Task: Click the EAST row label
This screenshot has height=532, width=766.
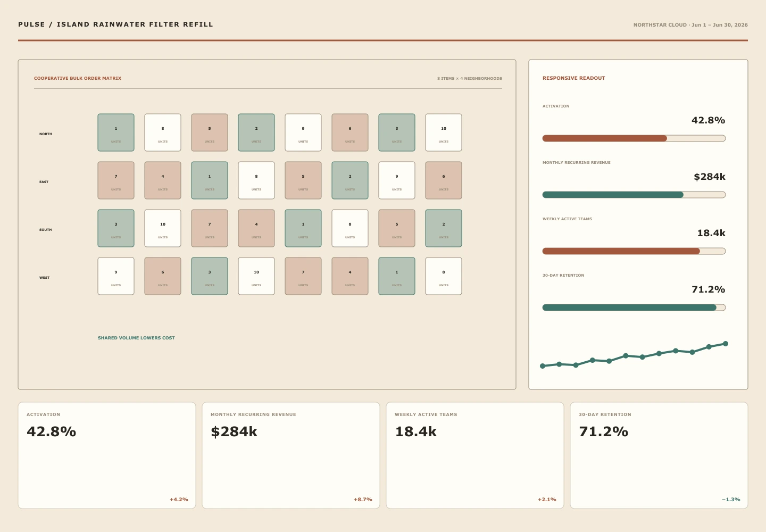Action: (44, 182)
